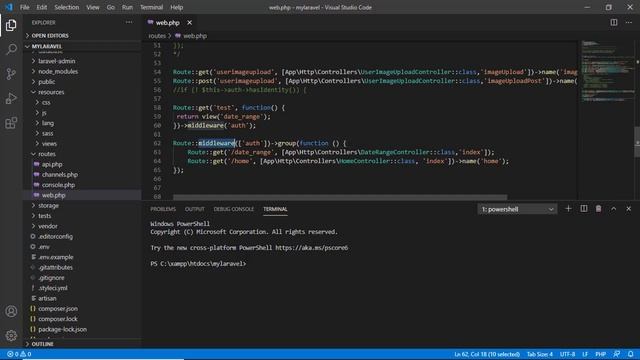Split the terminal pane
The image size is (640, 360).
coord(584,209)
